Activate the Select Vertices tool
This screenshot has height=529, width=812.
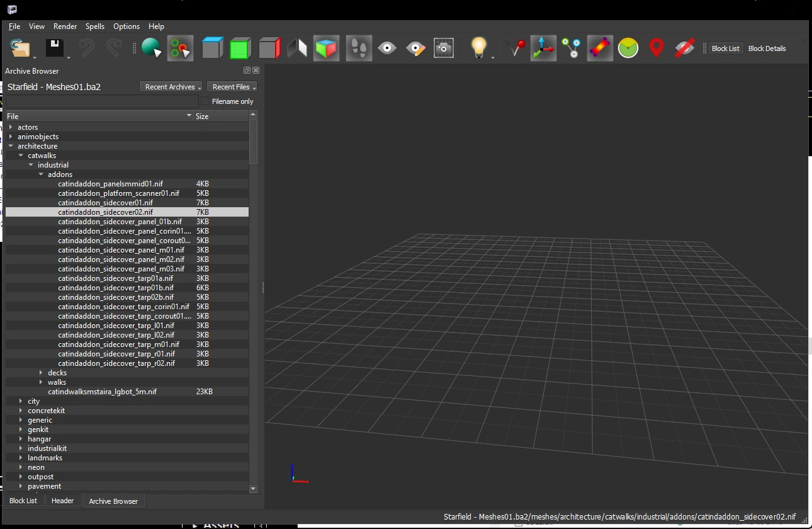[180, 48]
